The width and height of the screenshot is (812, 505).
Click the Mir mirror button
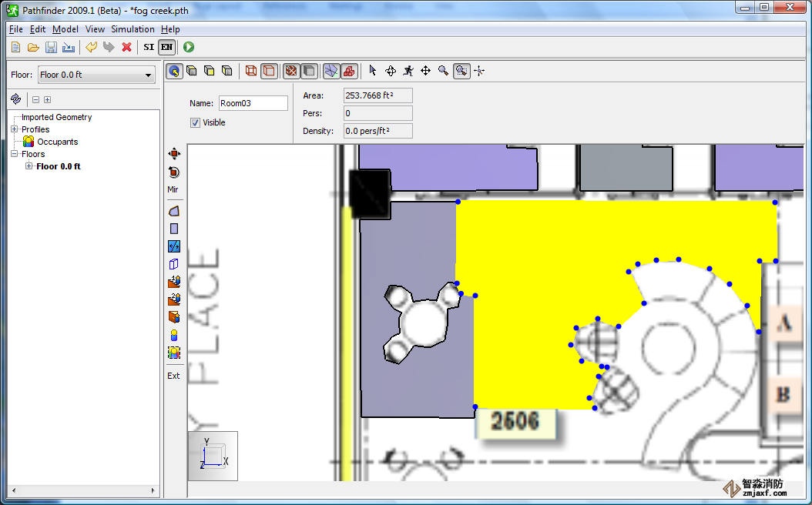(173, 189)
